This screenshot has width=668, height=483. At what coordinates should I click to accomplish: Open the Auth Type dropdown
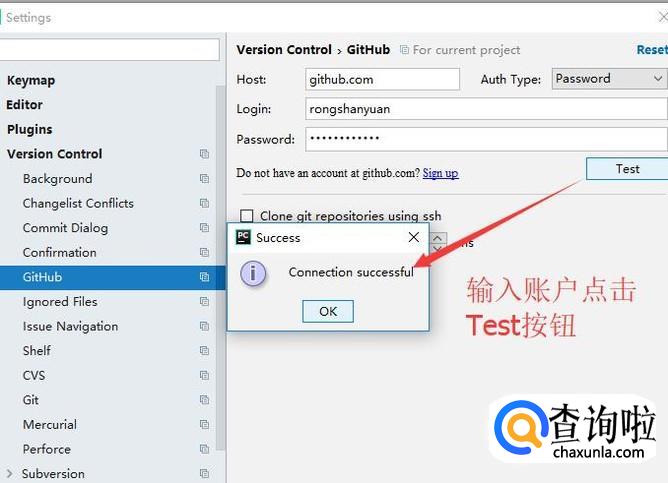click(x=609, y=79)
